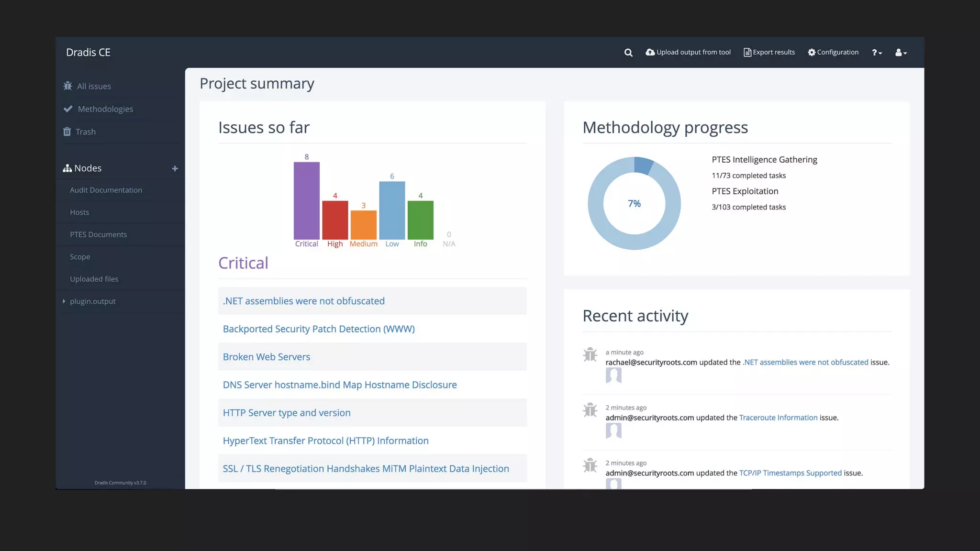Click the Dradis CE logo

coord(88,53)
